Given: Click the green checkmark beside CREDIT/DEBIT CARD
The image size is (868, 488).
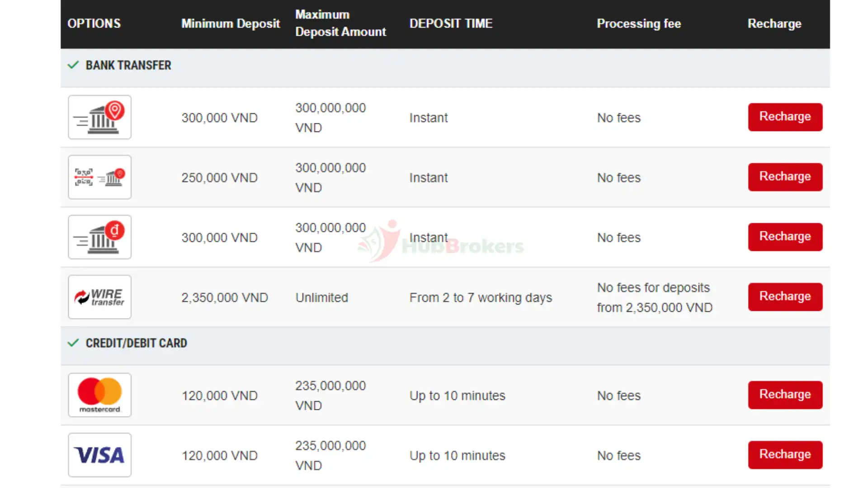Looking at the screenshot, I should pos(73,343).
